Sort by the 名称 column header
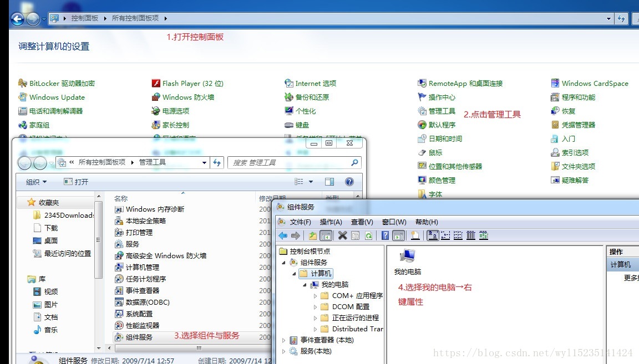The image size is (639, 364). [x=121, y=198]
